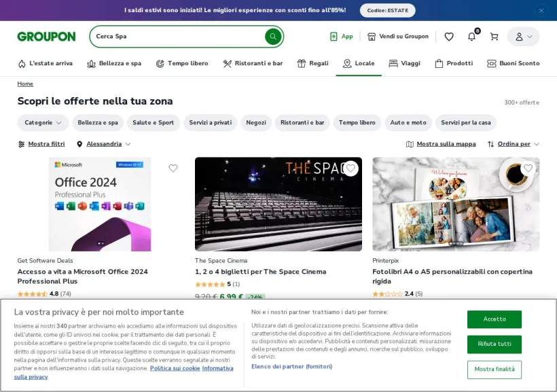Expand the Alessandria location dropdown
The height and width of the screenshot is (392, 557).
[x=104, y=144]
